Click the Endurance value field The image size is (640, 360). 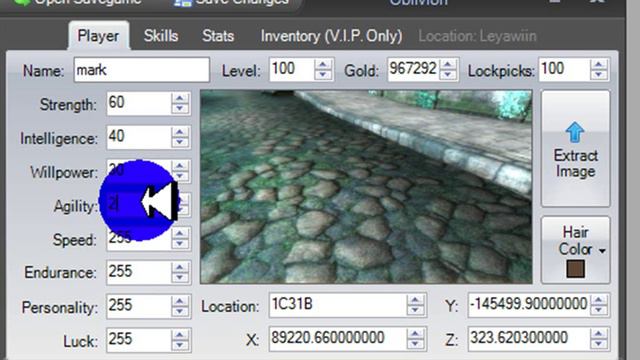138,272
